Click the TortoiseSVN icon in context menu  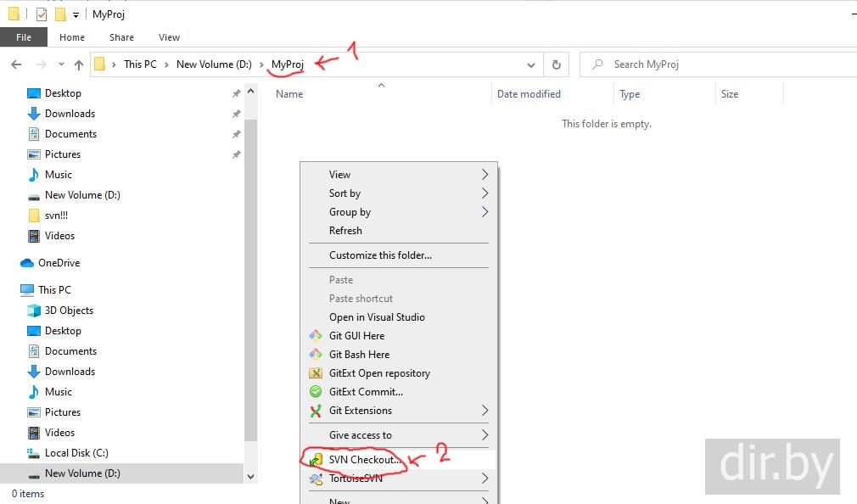click(x=316, y=479)
